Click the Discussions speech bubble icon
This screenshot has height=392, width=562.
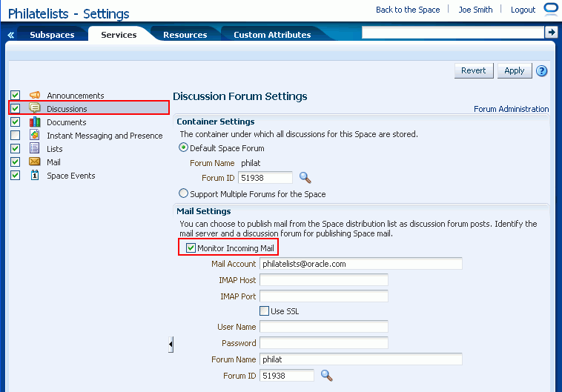pyautogui.click(x=35, y=108)
